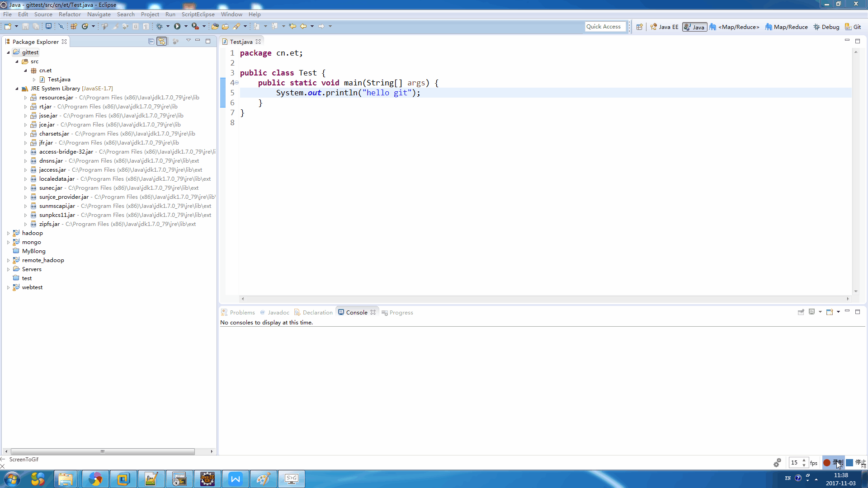Click the Chrome taskbar icon
The image size is (868, 488).
(x=95, y=479)
